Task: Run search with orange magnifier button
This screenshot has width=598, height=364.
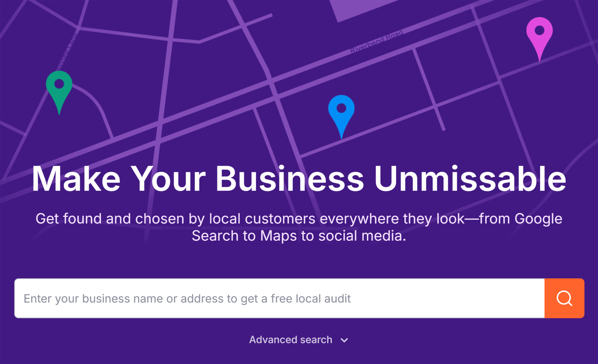Action: (564, 298)
